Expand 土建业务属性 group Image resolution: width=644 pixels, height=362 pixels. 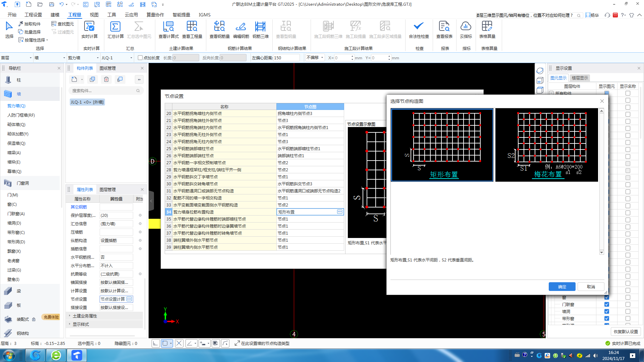click(x=70, y=316)
